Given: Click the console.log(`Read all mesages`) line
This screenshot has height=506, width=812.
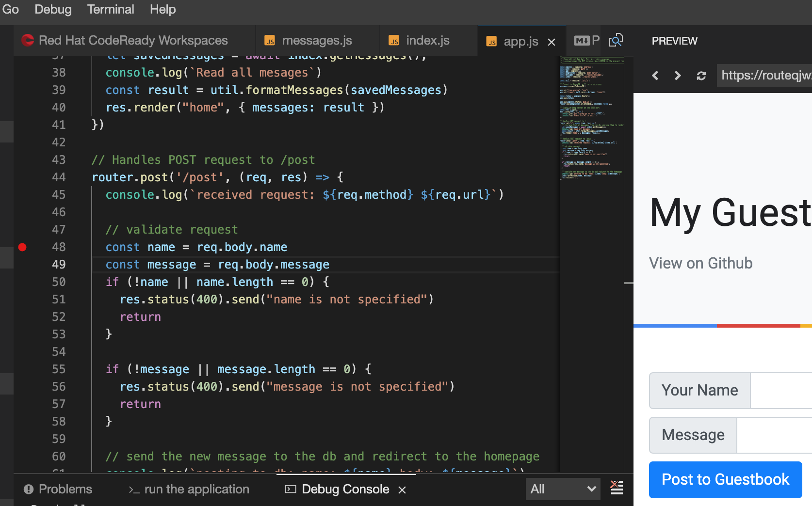Looking at the screenshot, I should pyautogui.click(x=213, y=73).
